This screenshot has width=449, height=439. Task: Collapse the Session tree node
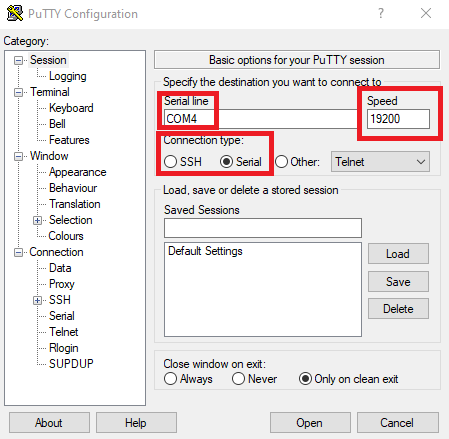[x=18, y=60]
